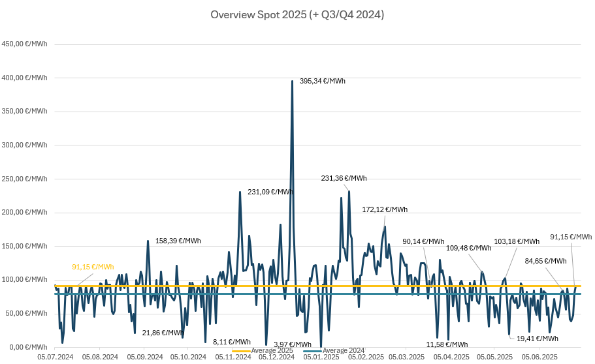
Task: Select the 231,36 €/MWh data label
Action: (344, 178)
